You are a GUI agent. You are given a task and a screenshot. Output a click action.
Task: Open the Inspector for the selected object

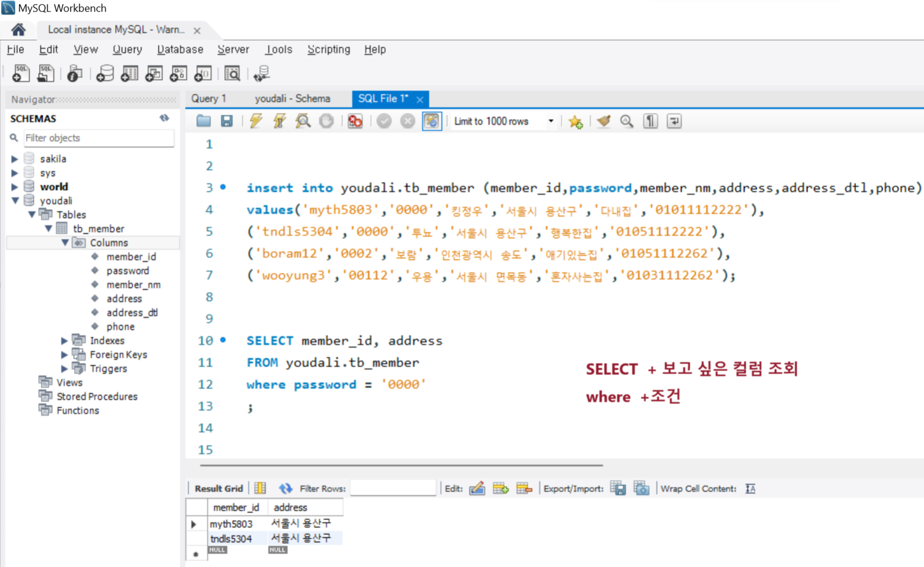75,73
